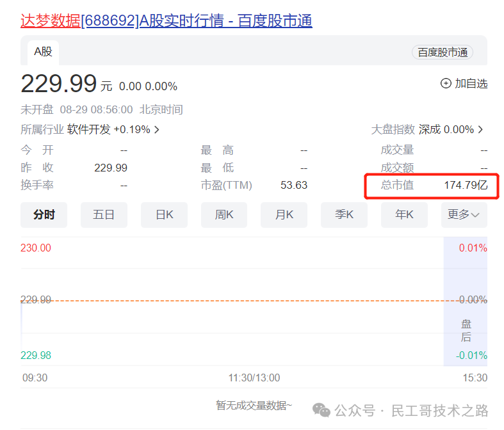Click the 229.98 lower price label
Image resolution: width=504 pixels, height=430 pixels.
(36, 356)
